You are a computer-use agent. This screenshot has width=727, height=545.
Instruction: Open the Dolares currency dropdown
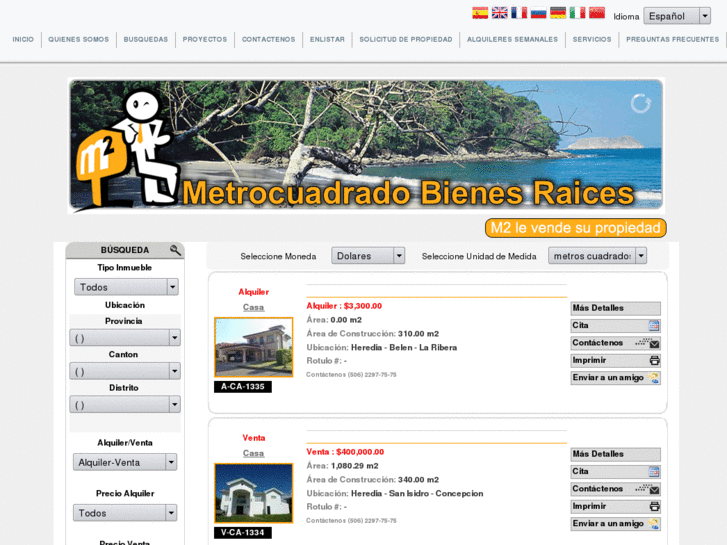tap(368, 256)
